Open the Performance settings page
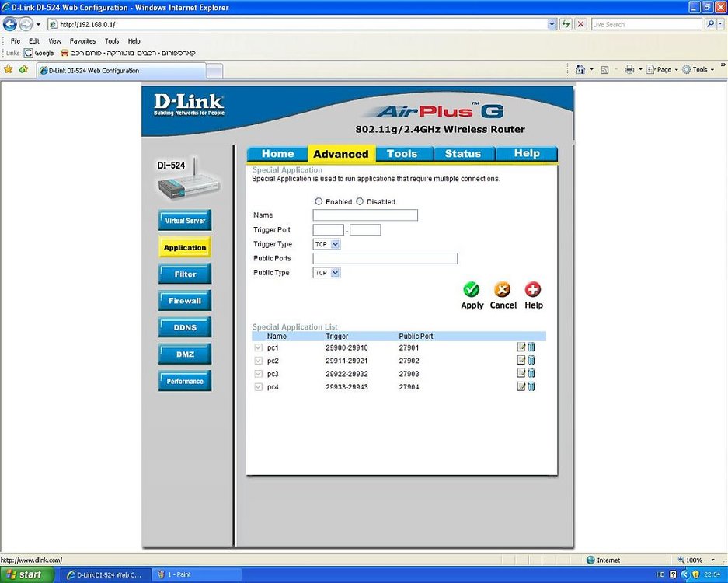The image size is (728, 583). 185,381
